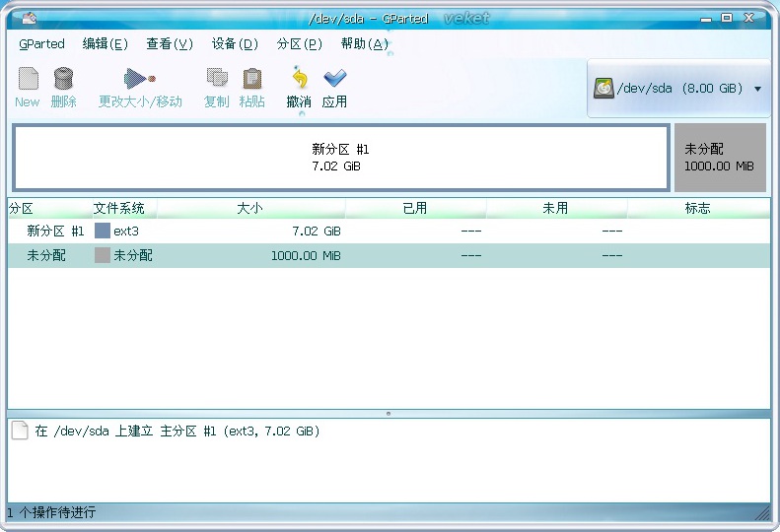Image resolution: width=780 pixels, height=532 pixels.
Task: Open the View (查看) menu
Action: coord(170,43)
